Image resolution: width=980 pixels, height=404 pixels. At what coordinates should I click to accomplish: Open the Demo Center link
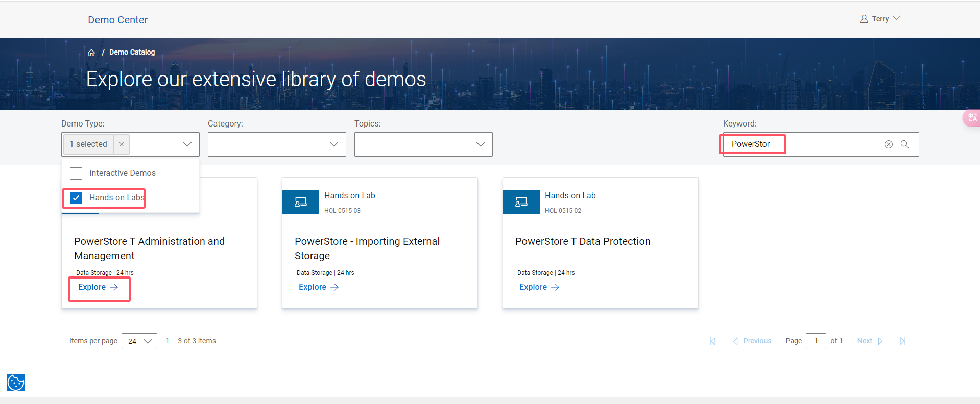point(118,20)
